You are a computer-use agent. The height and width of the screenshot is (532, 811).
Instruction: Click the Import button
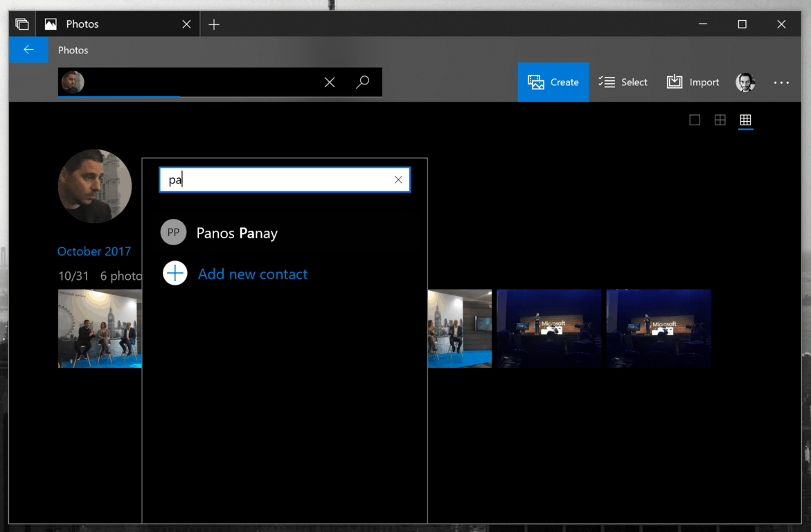click(693, 82)
